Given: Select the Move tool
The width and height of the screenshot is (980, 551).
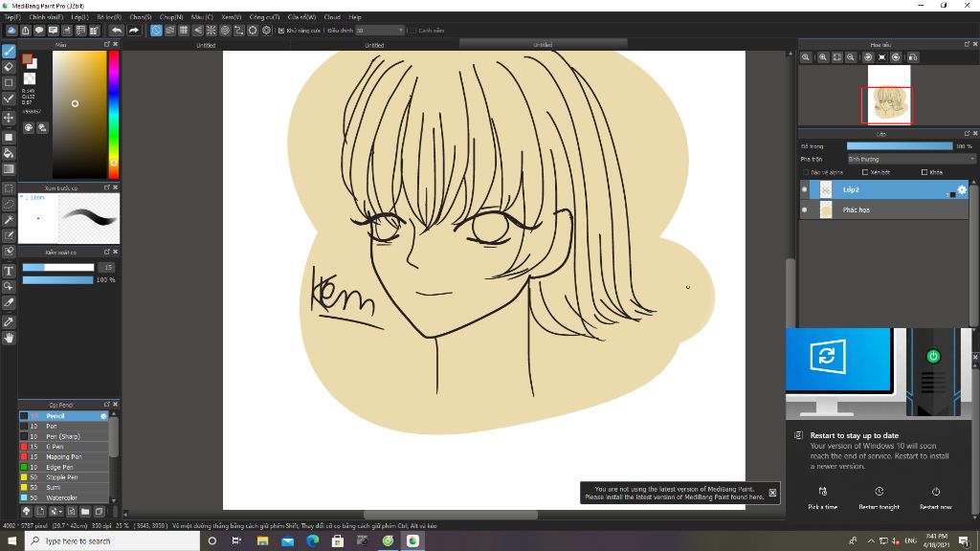Looking at the screenshot, I should 9,118.
